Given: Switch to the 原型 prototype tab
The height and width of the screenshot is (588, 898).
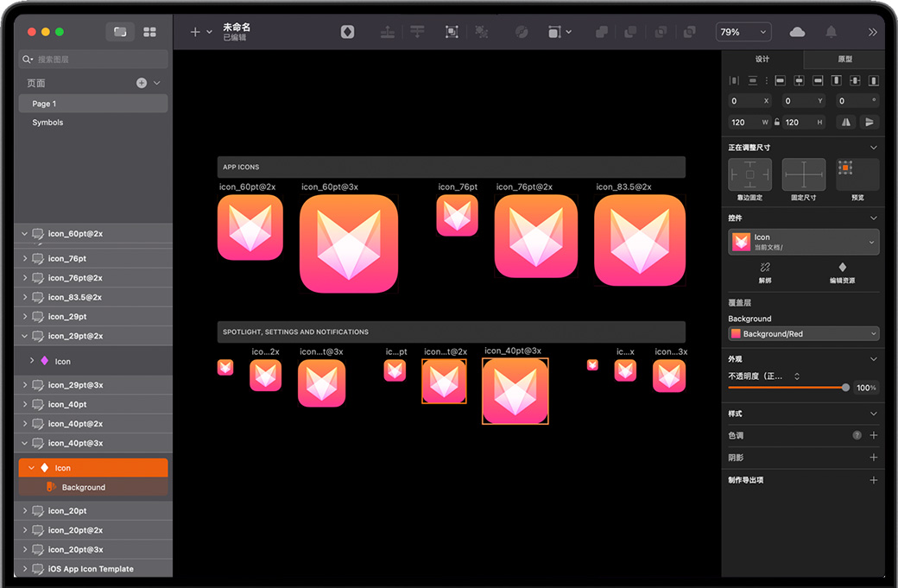Looking at the screenshot, I should pyautogui.click(x=844, y=60).
